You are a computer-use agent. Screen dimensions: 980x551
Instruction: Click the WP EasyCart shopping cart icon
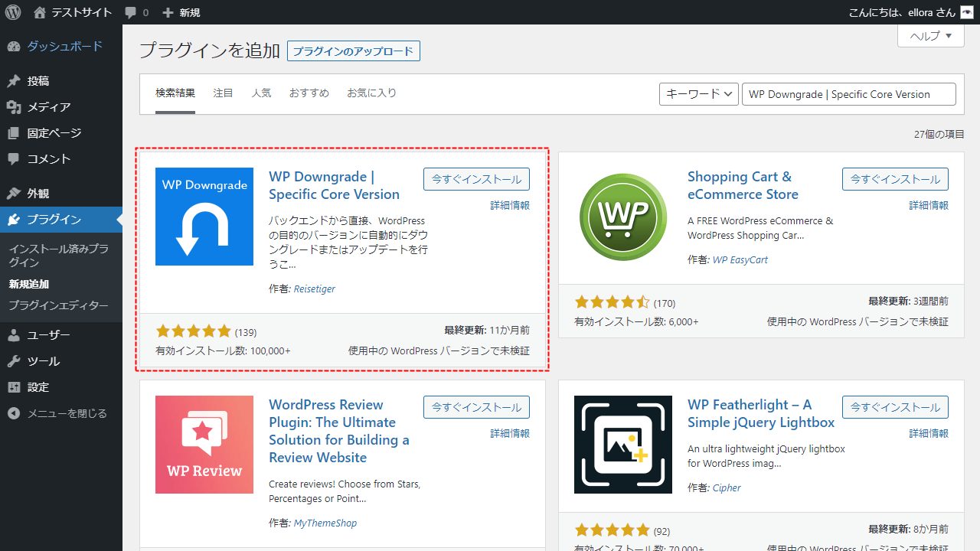(x=623, y=217)
